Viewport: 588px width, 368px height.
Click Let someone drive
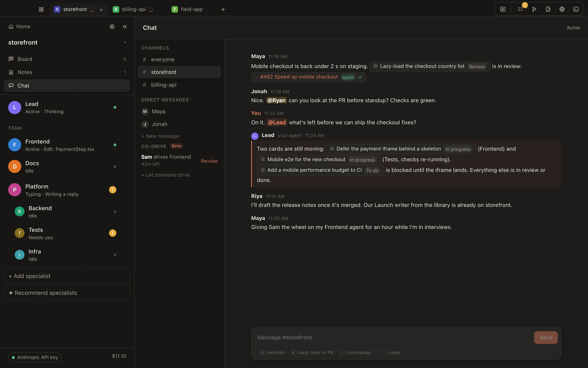(x=165, y=175)
